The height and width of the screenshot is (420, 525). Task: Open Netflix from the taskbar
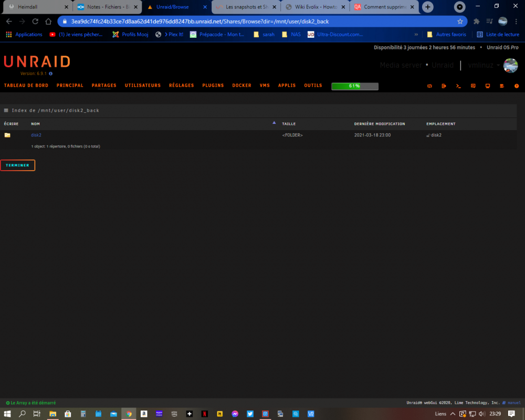point(204,414)
